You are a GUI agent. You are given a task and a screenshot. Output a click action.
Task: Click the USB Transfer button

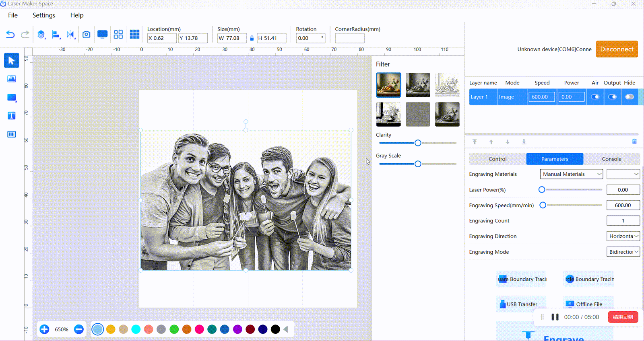coord(521,304)
